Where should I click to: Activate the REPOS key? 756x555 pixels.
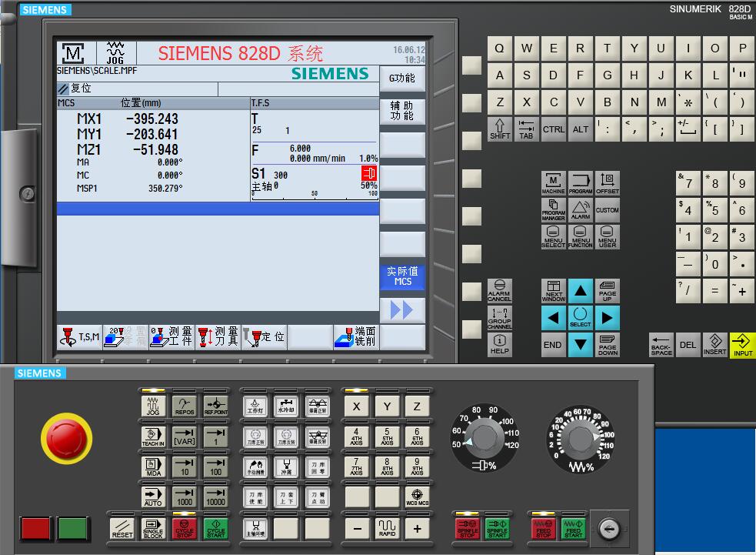(184, 406)
